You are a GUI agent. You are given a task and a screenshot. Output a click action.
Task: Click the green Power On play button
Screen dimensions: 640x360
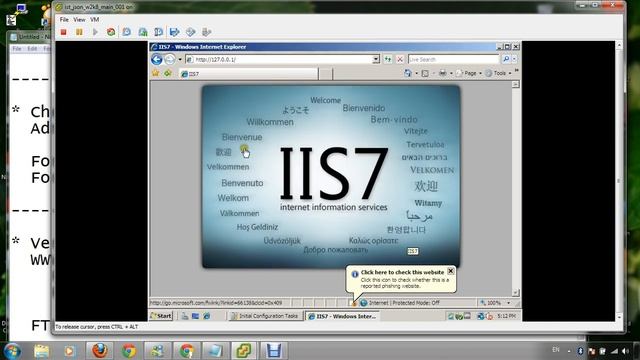click(x=95, y=32)
